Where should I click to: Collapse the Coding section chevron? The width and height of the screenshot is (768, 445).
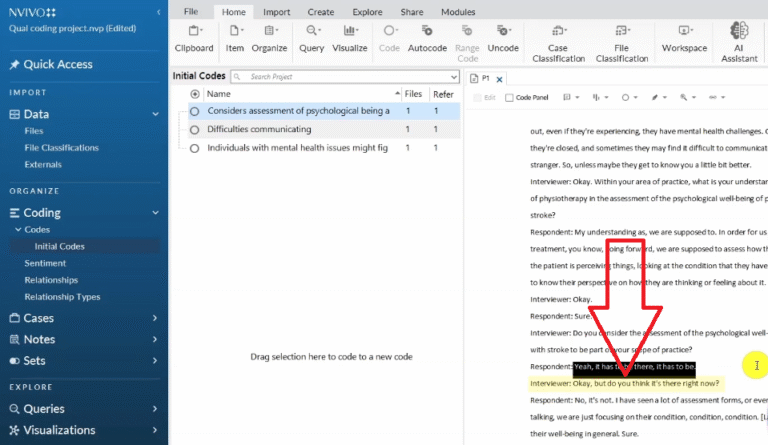pyautogui.click(x=155, y=212)
